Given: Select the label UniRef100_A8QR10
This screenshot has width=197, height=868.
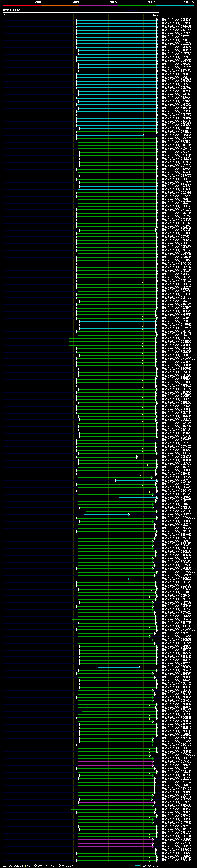Looking at the screenshot, I should click(176, 514).
